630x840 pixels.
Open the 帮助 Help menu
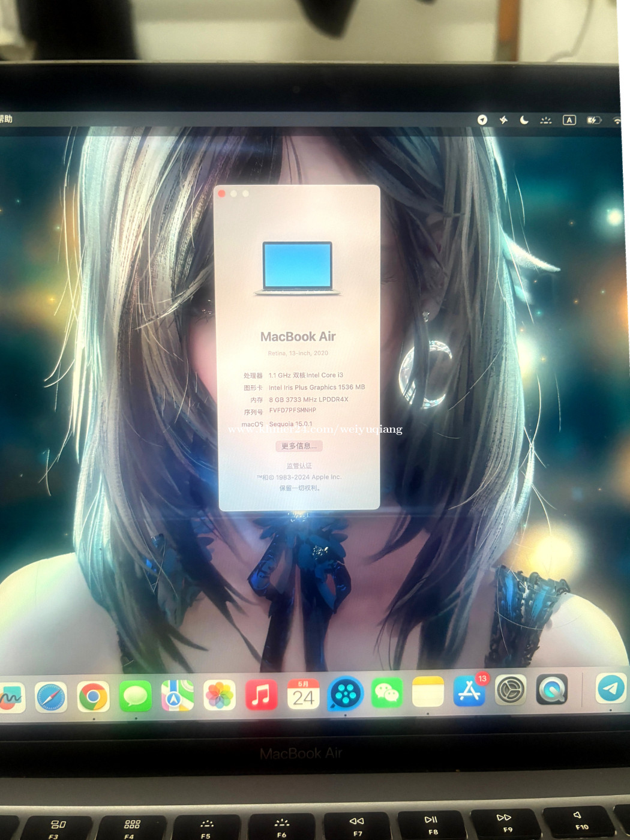pos(6,119)
